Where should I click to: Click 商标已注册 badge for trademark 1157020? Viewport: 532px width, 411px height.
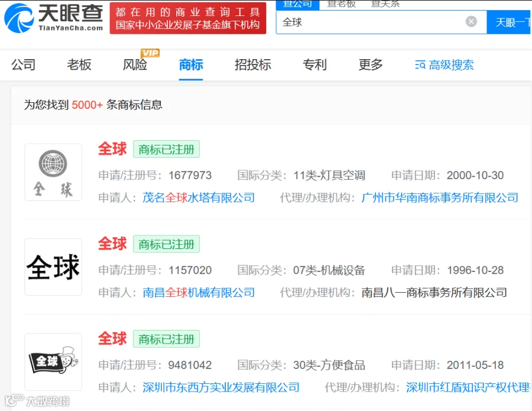pos(166,244)
